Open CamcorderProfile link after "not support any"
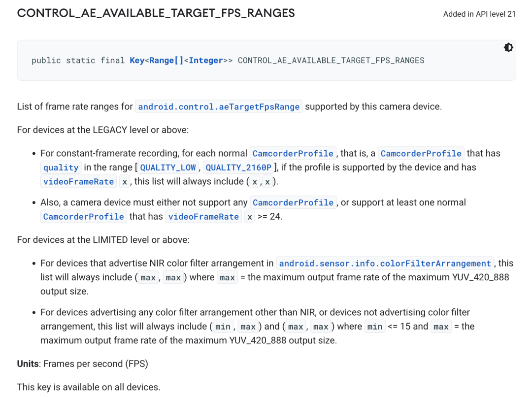The height and width of the screenshot is (397, 532). [293, 203]
